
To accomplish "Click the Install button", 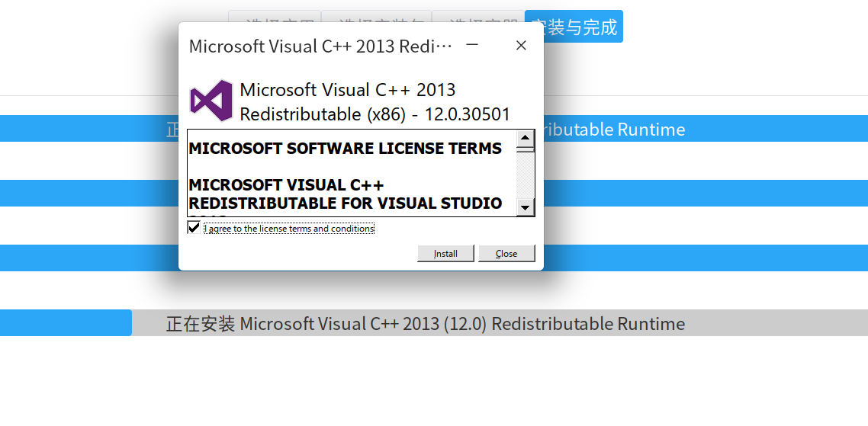I will point(445,253).
